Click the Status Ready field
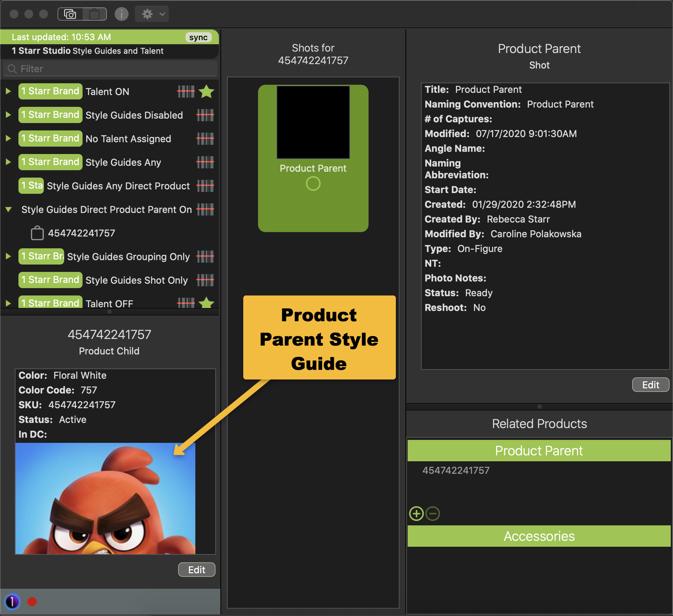Image resolution: width=673 pixels, height=616 pixels. tap(458, 293)
